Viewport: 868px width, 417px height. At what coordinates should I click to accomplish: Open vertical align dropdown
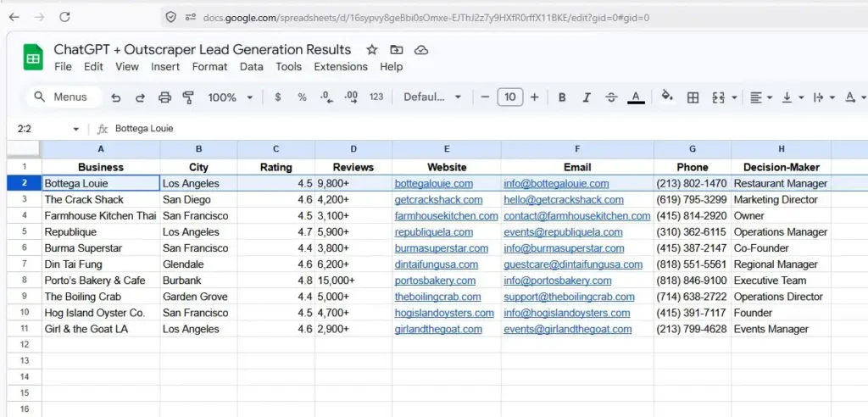click(x=793, y=97)
